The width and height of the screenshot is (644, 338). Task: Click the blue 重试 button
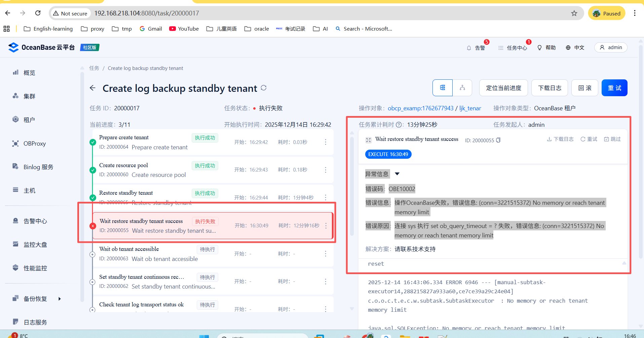click(614, 88)
